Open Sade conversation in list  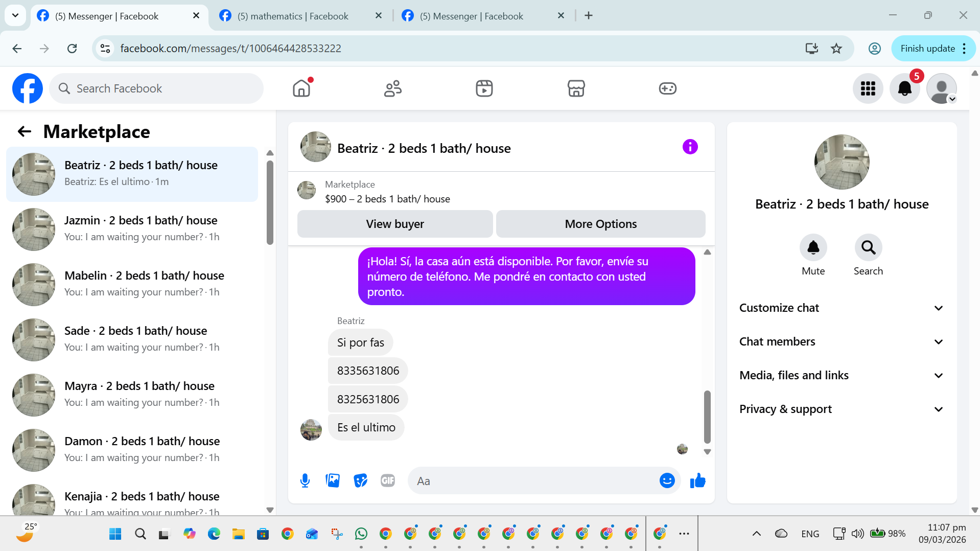132,340
